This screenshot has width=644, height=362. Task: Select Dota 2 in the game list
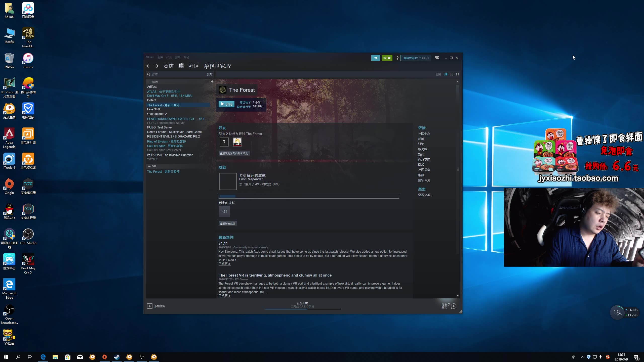coord(151,100)
